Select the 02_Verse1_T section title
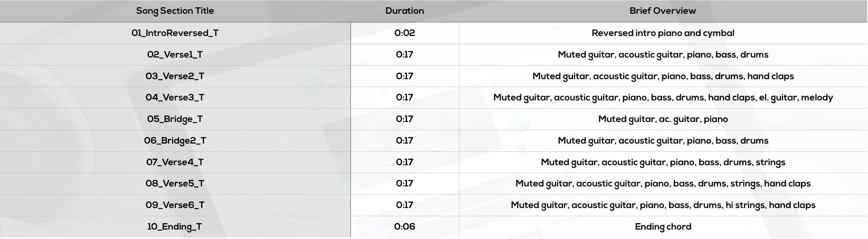 [175, 54]
